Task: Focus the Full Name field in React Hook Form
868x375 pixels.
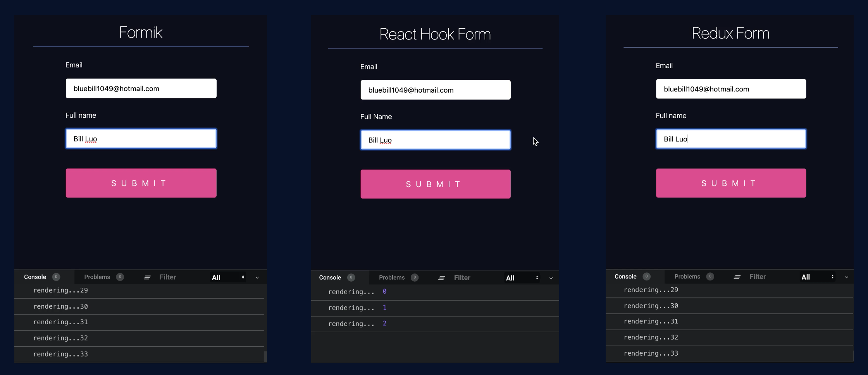Action: tap(435, 140)
